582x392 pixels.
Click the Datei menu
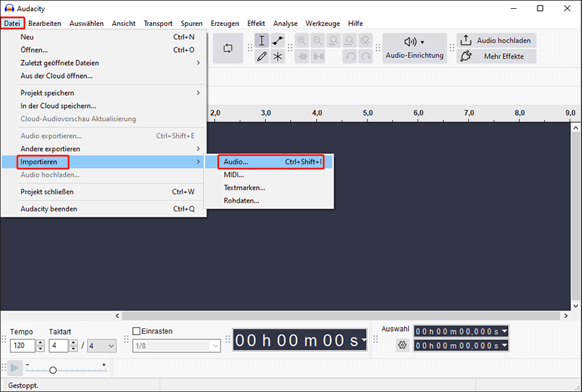[12, 23]
